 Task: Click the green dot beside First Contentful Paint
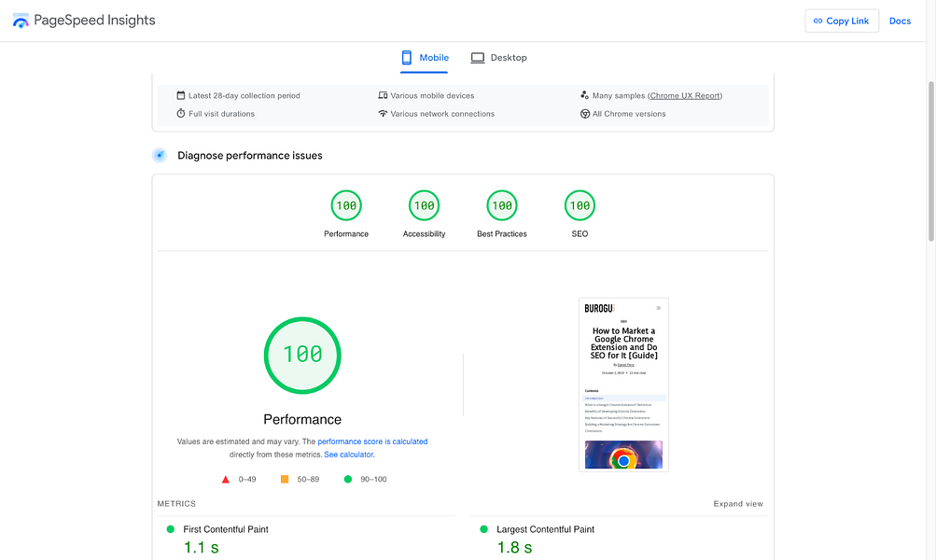[x=170, y=529]
